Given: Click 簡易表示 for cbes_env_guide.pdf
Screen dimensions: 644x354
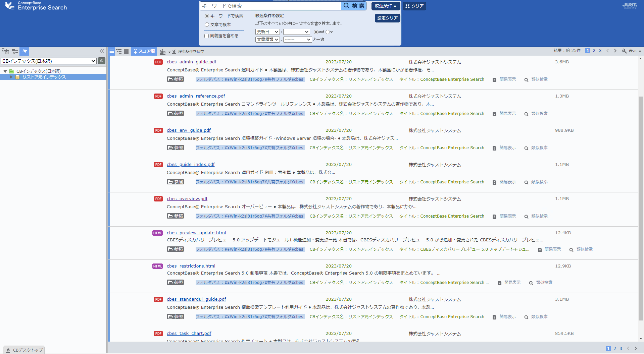Looking at the screenshot, I should (504, 148).
